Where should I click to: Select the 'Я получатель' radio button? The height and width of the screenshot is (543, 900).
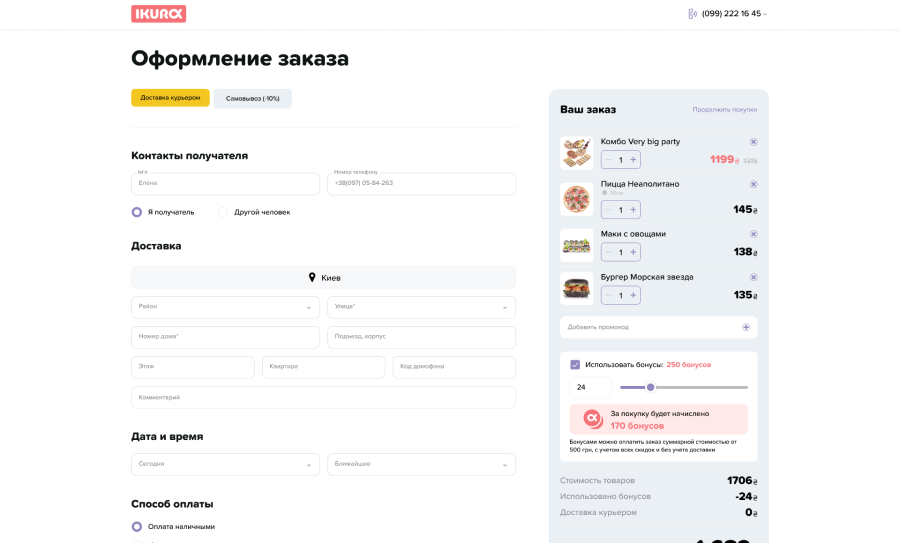point(137,212)
